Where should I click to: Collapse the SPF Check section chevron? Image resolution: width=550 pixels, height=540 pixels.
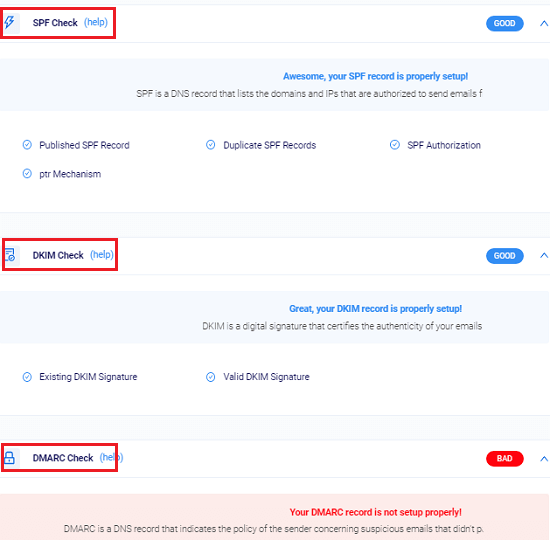click(544, 24)
